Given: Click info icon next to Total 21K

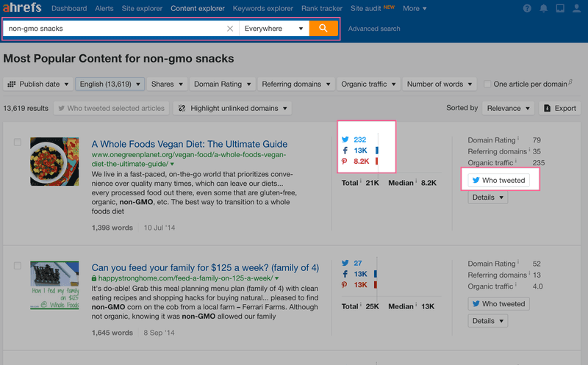Looking at the screenshot, I should tap(361, 181).
